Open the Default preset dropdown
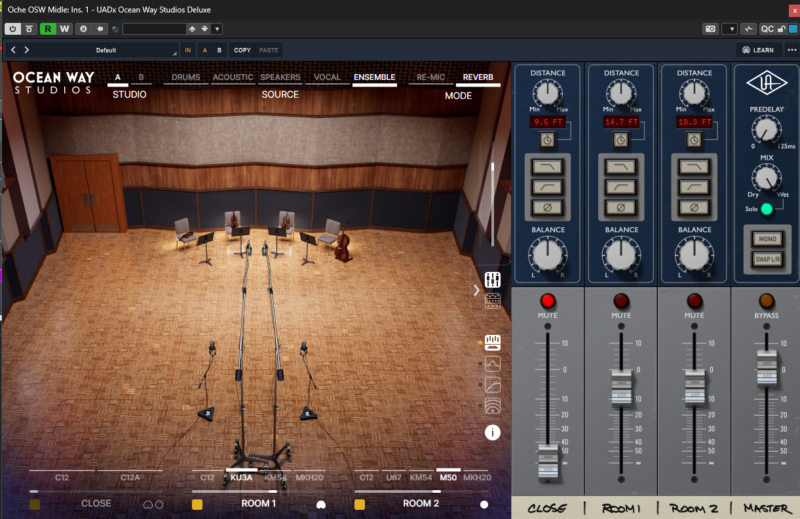Screen dimensions: 800x519 106,50
